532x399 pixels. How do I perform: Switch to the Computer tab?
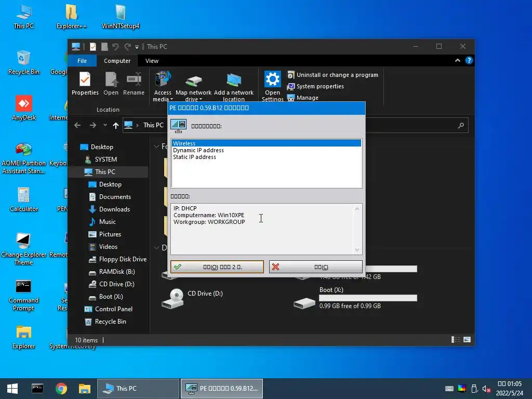pyautogui.click(x=117, y=61)
